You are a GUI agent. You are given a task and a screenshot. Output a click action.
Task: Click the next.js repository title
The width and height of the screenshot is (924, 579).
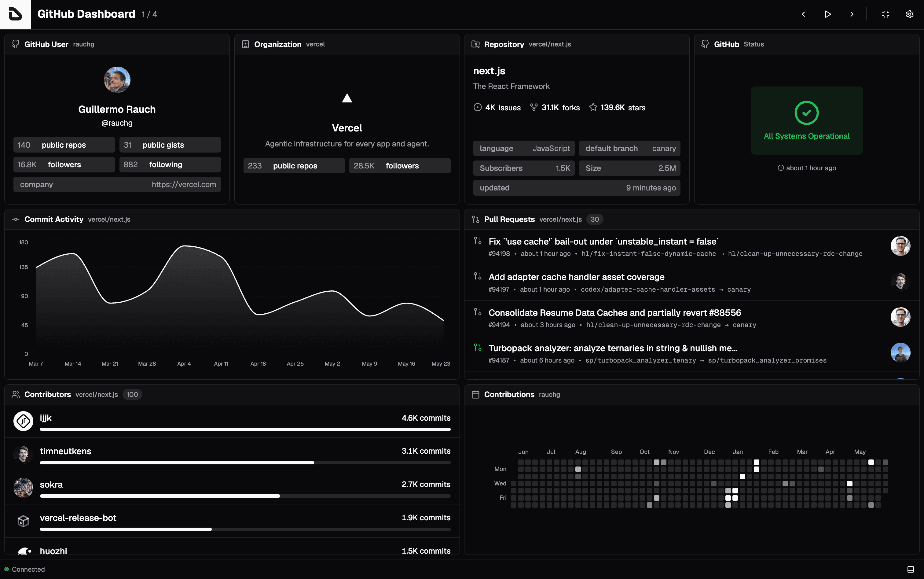489,71
